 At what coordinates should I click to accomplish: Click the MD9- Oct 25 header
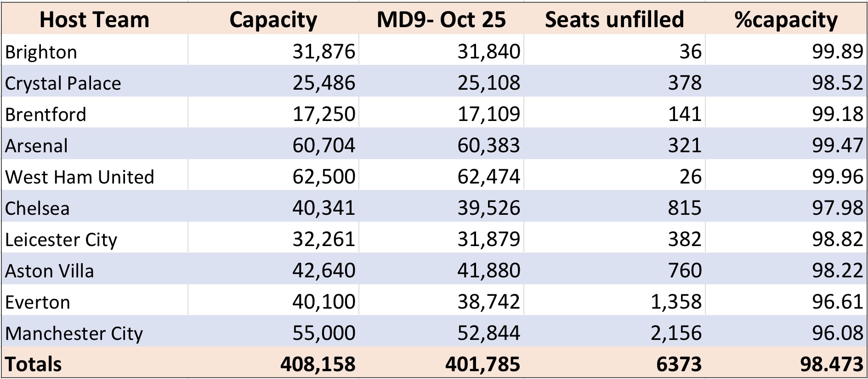pyautogui.click(x=441, y=19)
